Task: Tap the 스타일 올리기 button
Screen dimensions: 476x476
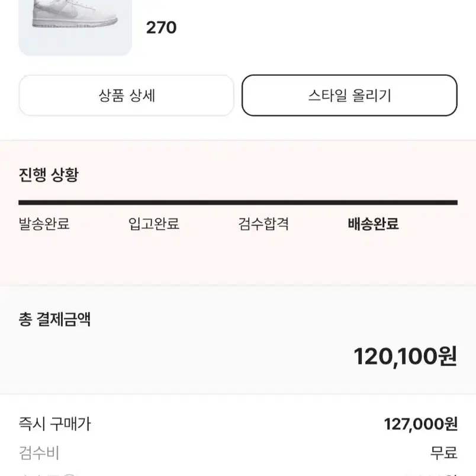Action: pos(349,95)
